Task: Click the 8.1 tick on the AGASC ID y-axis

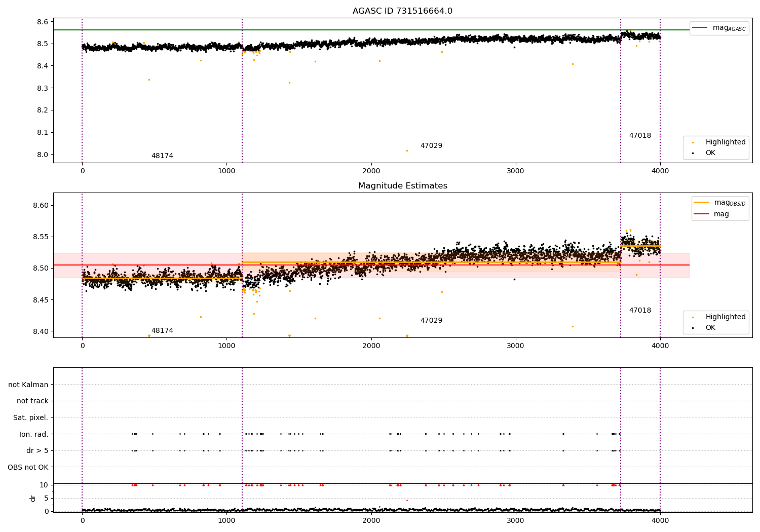Action: (x=42, y=132)
